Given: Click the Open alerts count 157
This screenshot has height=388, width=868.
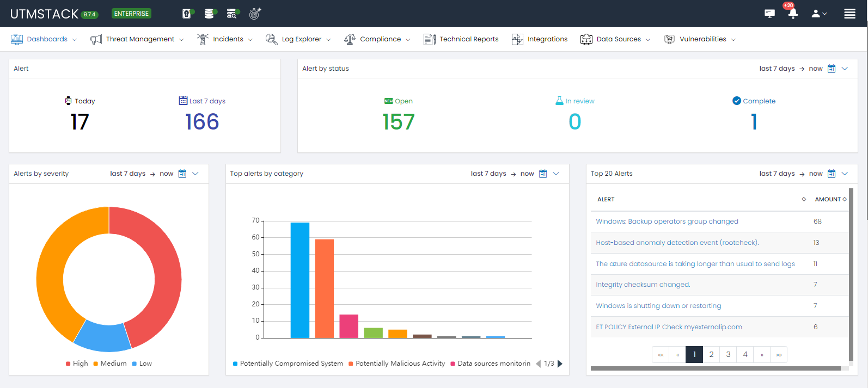Looking at the screenshot, I should [399, 122].
